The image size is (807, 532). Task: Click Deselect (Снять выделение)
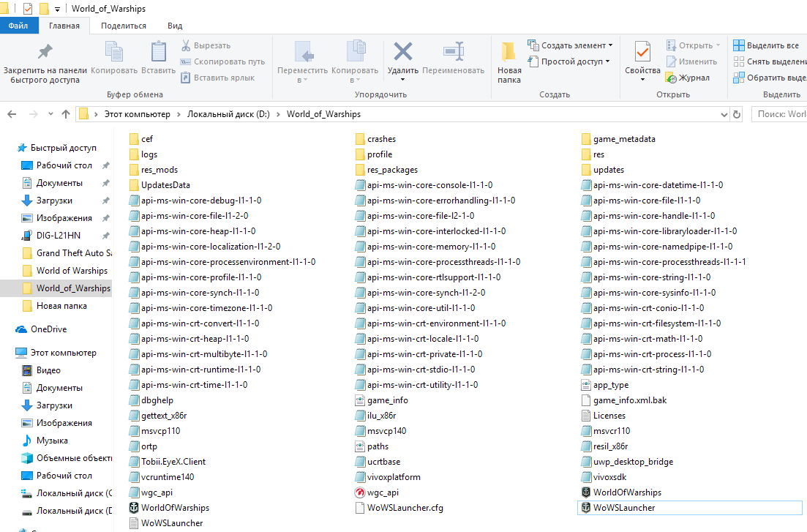point(770,61)
